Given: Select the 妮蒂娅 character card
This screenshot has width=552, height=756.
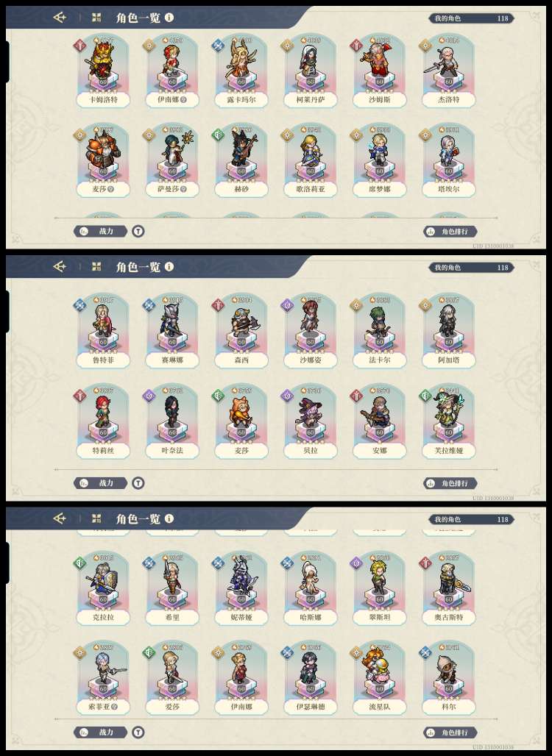Looking at the screenshot, I should (241, 588).
